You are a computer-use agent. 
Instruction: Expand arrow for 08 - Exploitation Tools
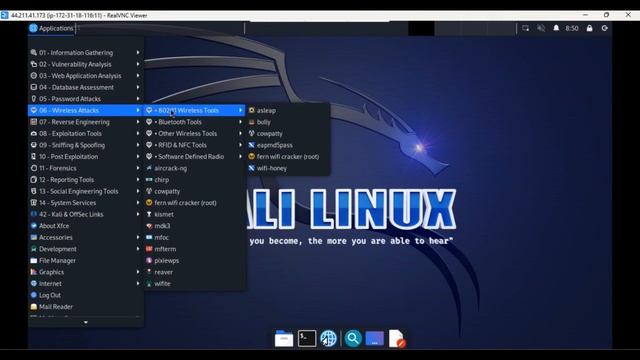[x=138, y=133]
